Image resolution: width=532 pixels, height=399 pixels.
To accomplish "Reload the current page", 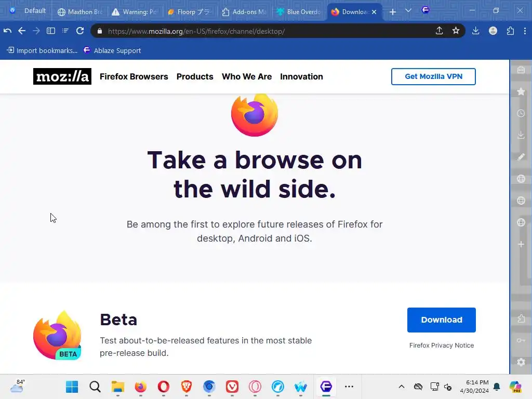I will 80,31.
